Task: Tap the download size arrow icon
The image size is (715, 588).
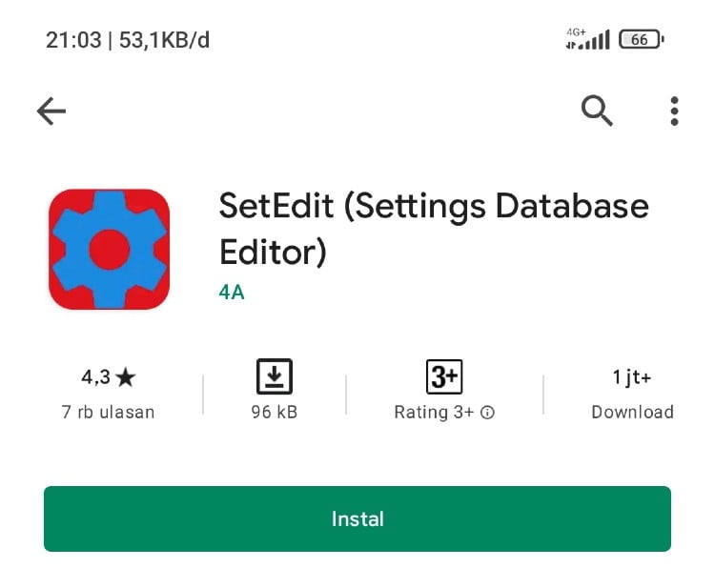Action: point(275,377)
